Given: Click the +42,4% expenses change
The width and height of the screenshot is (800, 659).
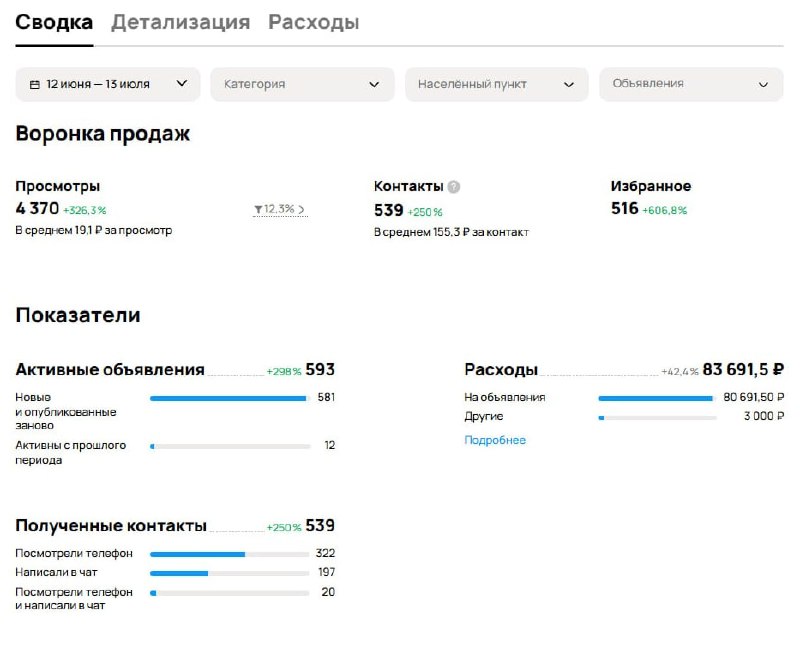Looking at the screenshot, I should [x=680, y=371].
